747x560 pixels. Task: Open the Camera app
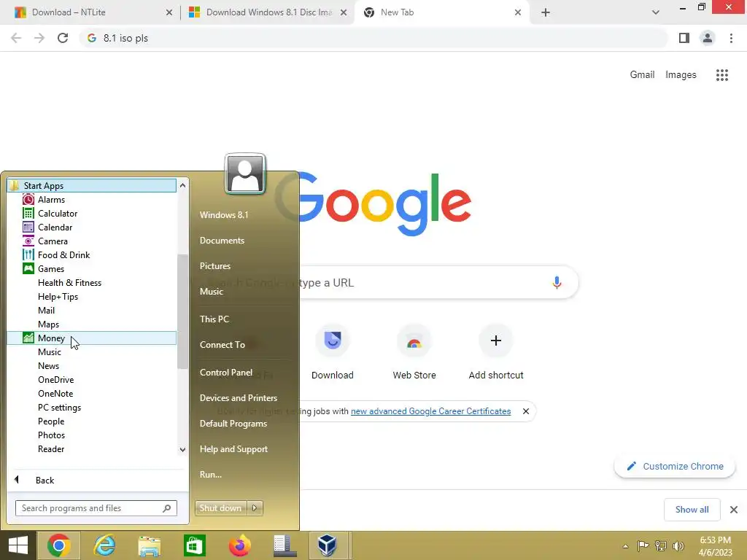pyautogui.click(x=53, y=241)
